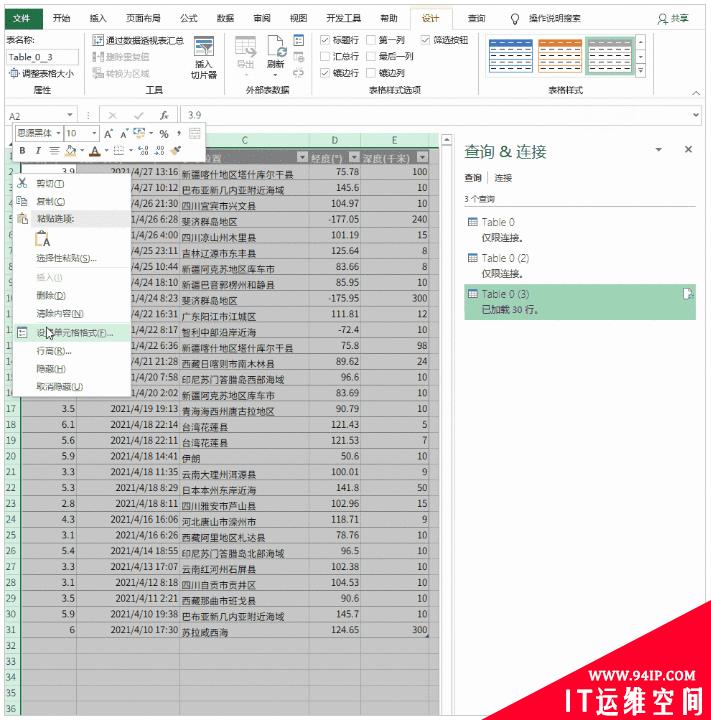Open fill color dropdown arrow in mini toolbar
The width and height of the screenshot is (711, 720).
tap(82, 151)
